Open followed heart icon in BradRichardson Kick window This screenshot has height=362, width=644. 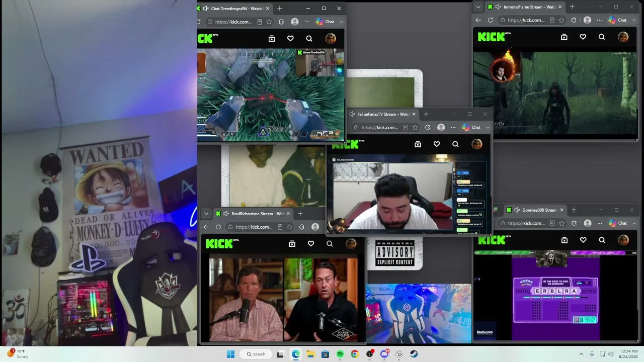311,244
